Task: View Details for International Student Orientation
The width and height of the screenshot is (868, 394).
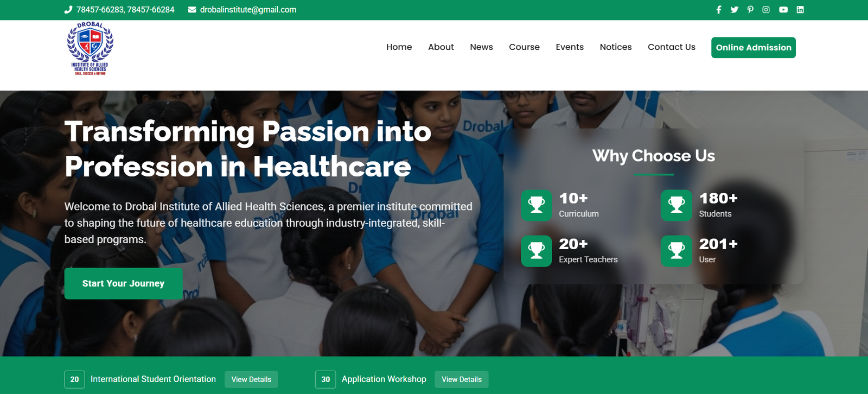Action: 251,379
